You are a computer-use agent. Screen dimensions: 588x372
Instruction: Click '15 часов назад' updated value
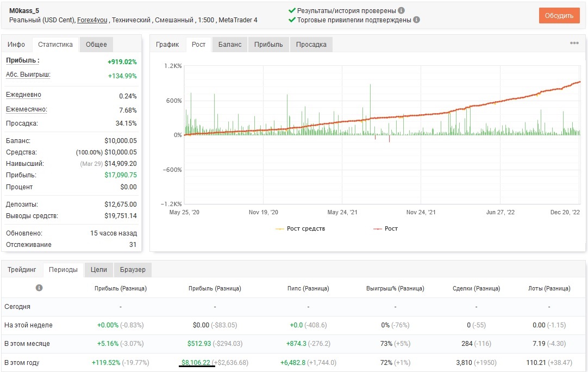coord(114,233)
